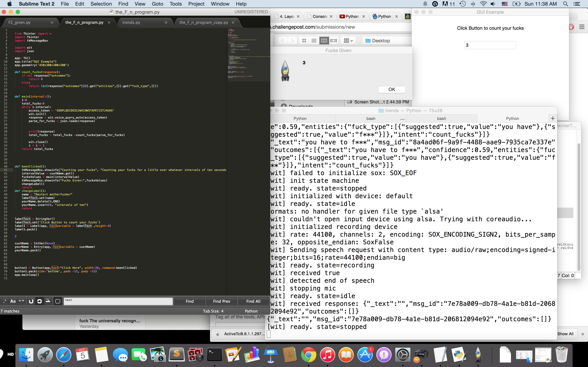Toggle wrap around search icon
The height and width of the screenshot is (367, 588).
[x=39, y=301]
